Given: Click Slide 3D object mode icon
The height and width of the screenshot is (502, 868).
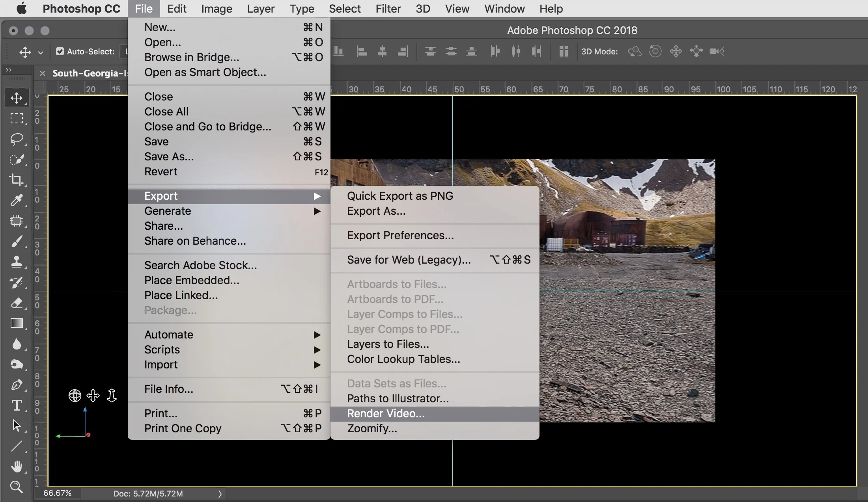Looking at the screenshot, I should coord(696,51).
